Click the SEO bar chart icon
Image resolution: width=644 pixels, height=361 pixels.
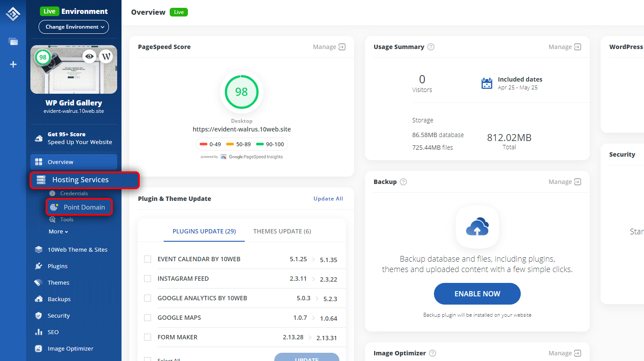[x=39, y=332]
